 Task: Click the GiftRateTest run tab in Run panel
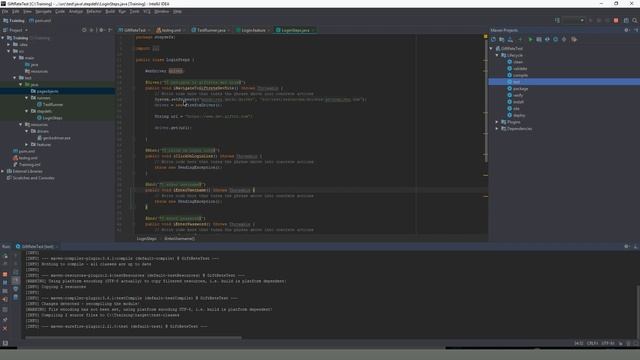(x=37, y=247)
